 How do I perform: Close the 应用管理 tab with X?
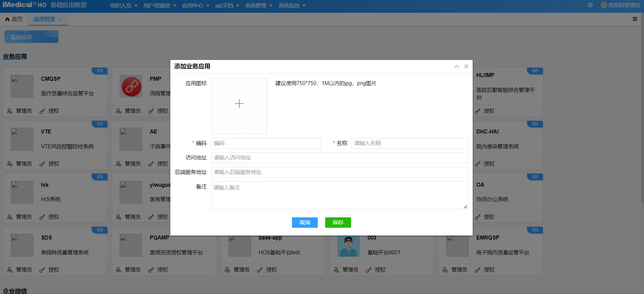[x=59, y=19]
